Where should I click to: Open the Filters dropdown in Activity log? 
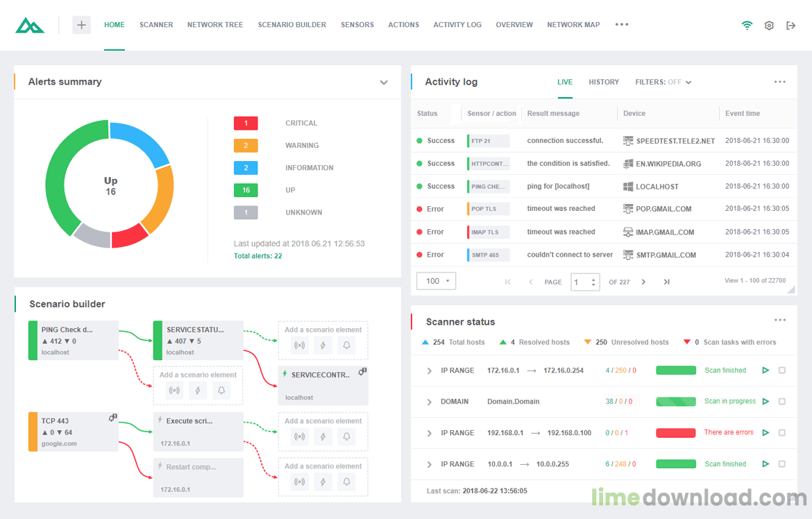(x=663, y=82)
